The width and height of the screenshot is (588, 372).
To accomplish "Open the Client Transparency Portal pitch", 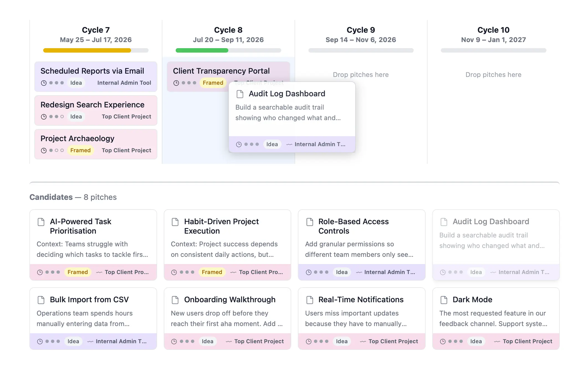I will (221, 71).
